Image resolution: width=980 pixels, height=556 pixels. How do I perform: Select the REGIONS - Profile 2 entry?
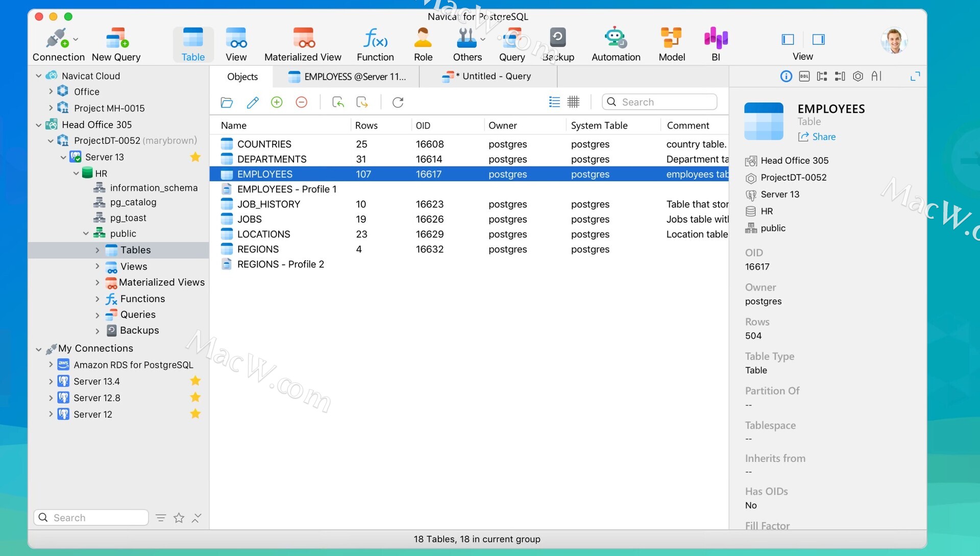(x=469, y=264)
